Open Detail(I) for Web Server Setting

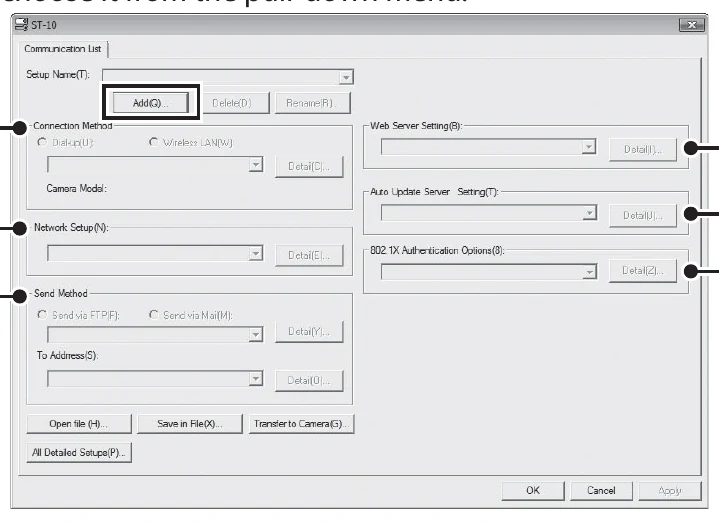(643, 150)
